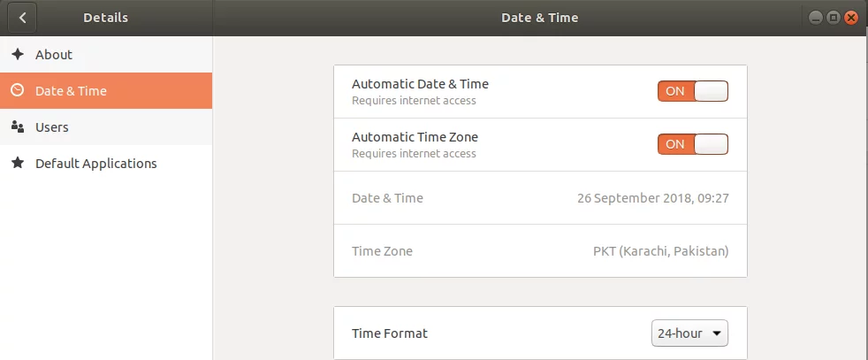
Task: Click the Date & Time row showing 26 September
Action: pyautogui.click(x=539, y=198)
